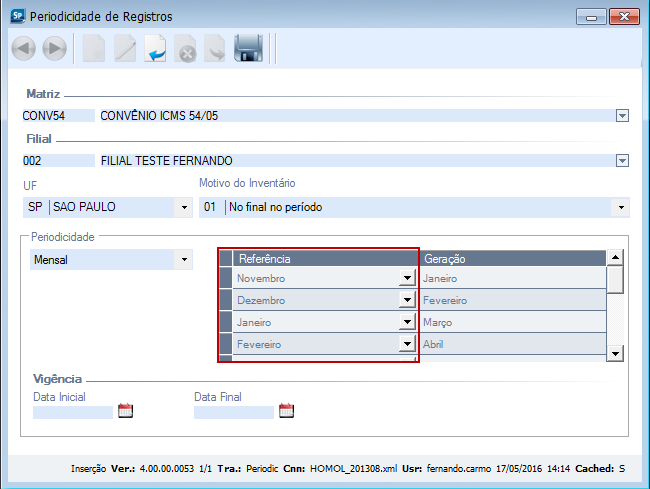Click Geração cell Março
This screenshot has height=489, width=650.
[513, 322]
